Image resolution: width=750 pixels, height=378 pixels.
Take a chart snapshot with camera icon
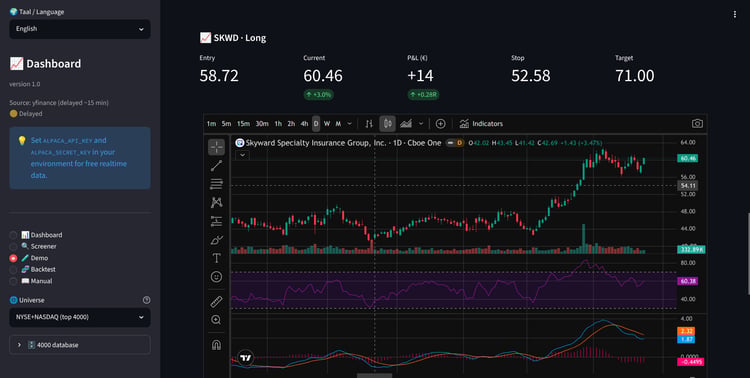point(697,123)
